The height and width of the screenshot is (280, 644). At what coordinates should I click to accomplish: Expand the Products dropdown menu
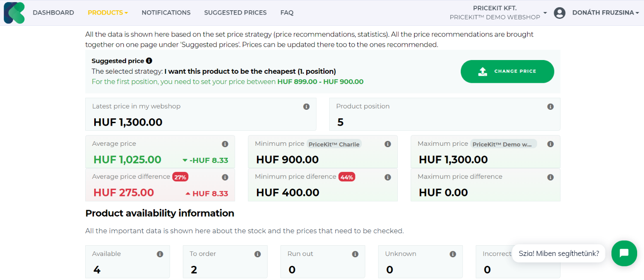click(x=107, y=13)
